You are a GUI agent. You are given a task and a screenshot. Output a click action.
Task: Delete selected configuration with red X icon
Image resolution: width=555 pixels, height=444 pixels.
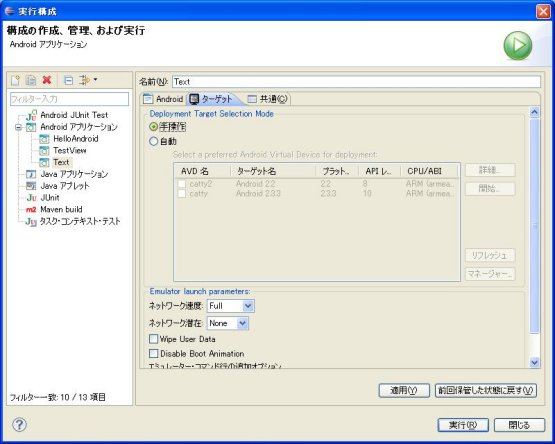point(47,80)
